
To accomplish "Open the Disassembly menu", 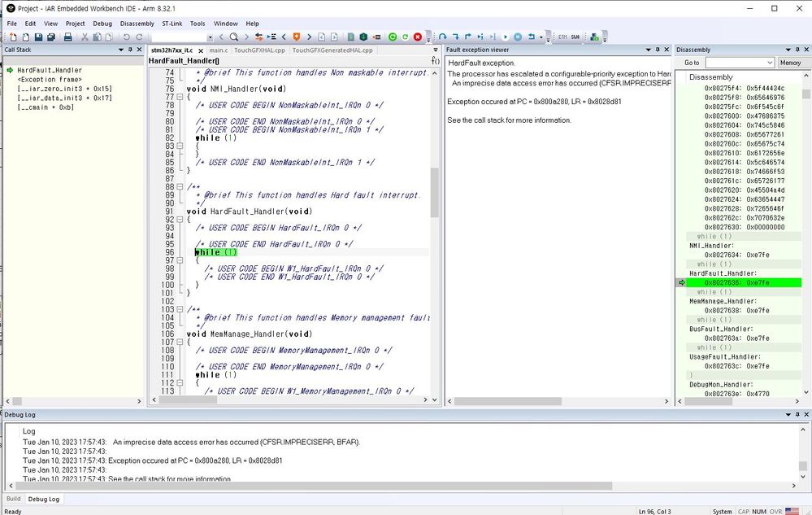I will tap(137, 24).
